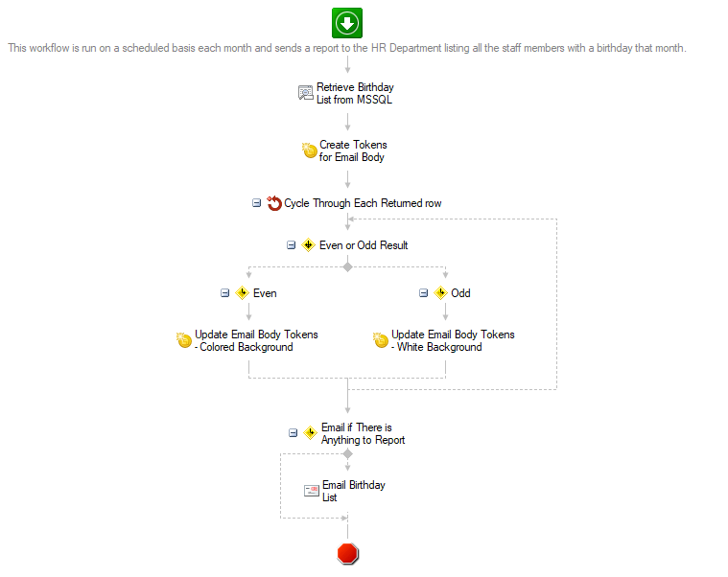Select the Create Tokens for Email Body icon
The width and height of the screenshot is (728, 577).
click(x=309, y=150)
